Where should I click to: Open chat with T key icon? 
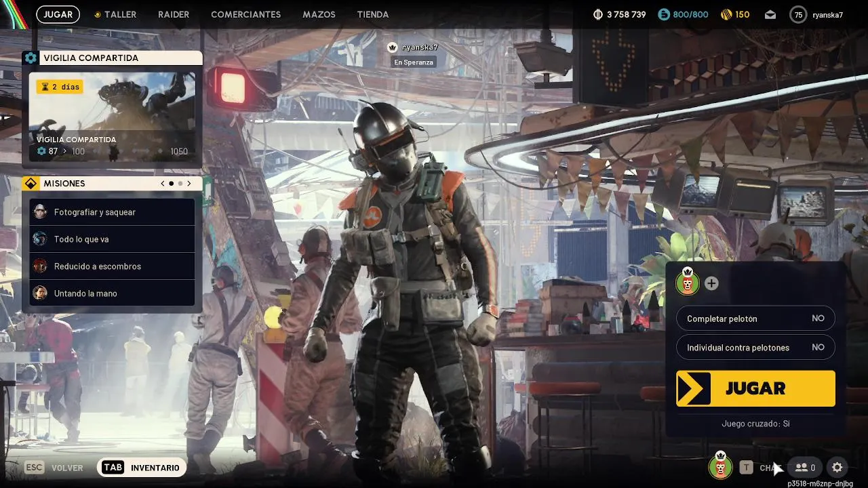[746, 467]
